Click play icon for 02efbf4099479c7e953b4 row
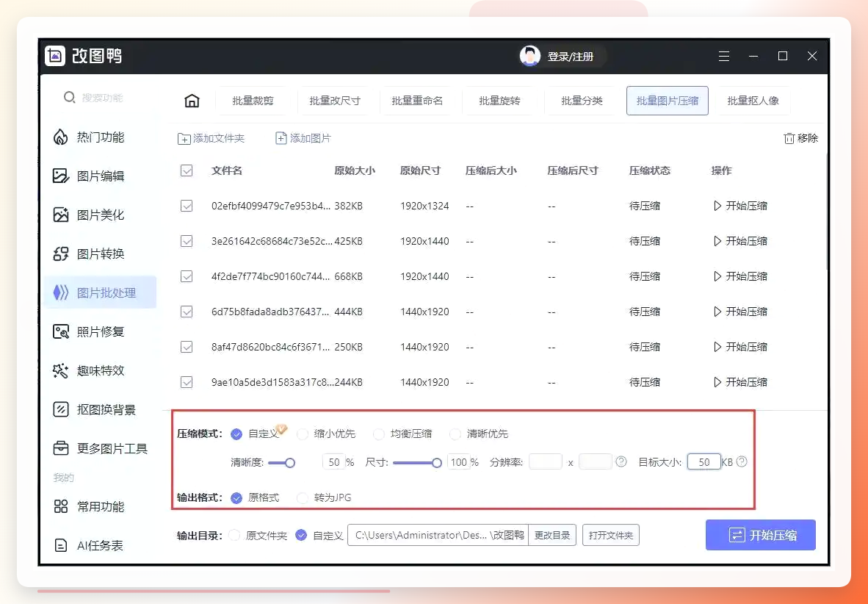This screenshot has width=868, height=604. tap(717, 206)
